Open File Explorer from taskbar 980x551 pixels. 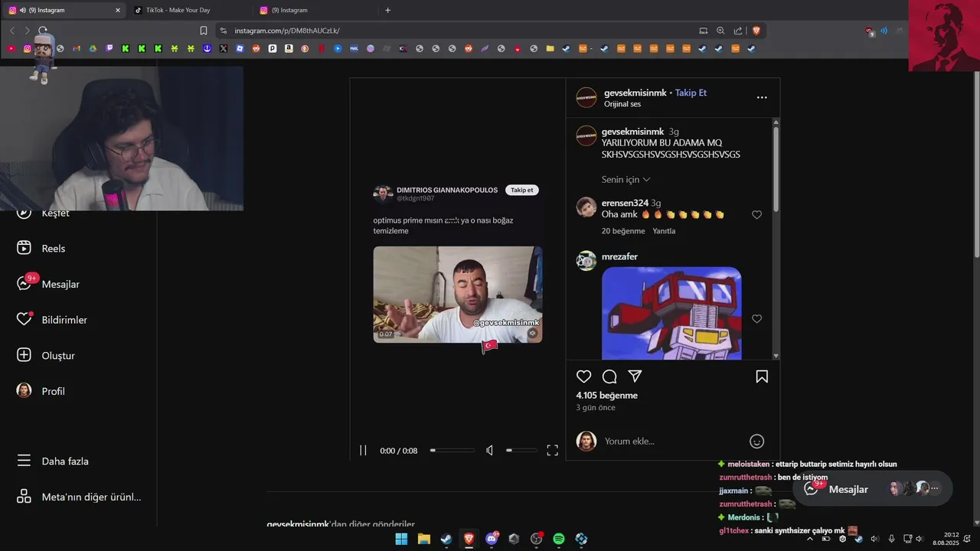[423, 539]
